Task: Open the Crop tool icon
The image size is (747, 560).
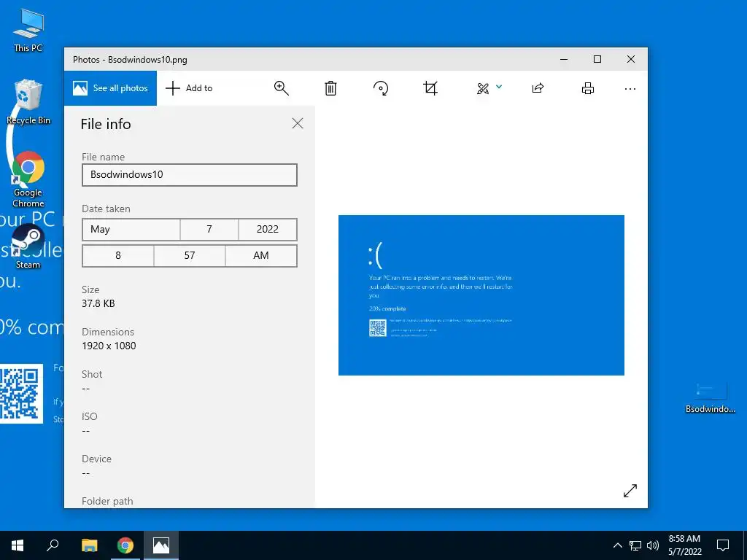Action: tap(430, 88)
